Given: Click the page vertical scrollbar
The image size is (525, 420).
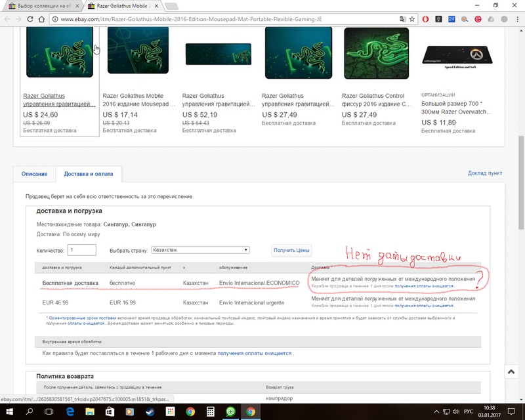Looking at the screenshot, I should click(x=521, y=182).
